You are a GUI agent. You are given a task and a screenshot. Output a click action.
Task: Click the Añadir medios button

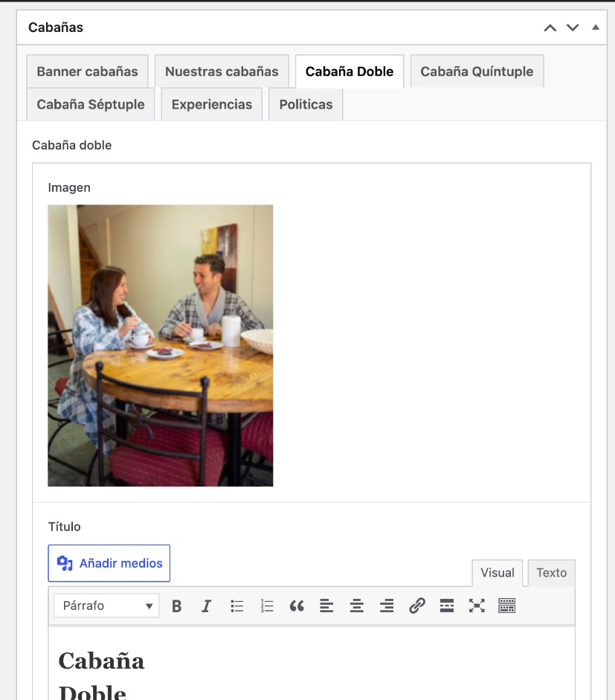click(x=109, y=563)
